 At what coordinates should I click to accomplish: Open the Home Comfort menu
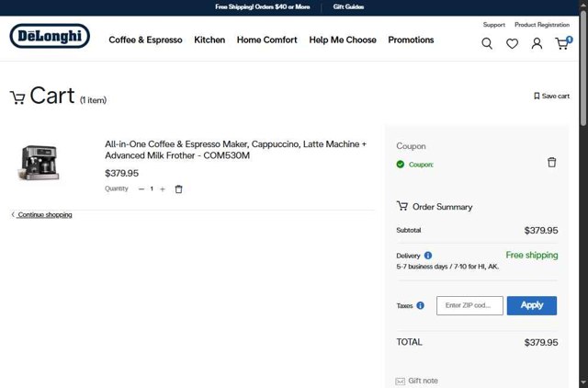click(x=267, y=40)
